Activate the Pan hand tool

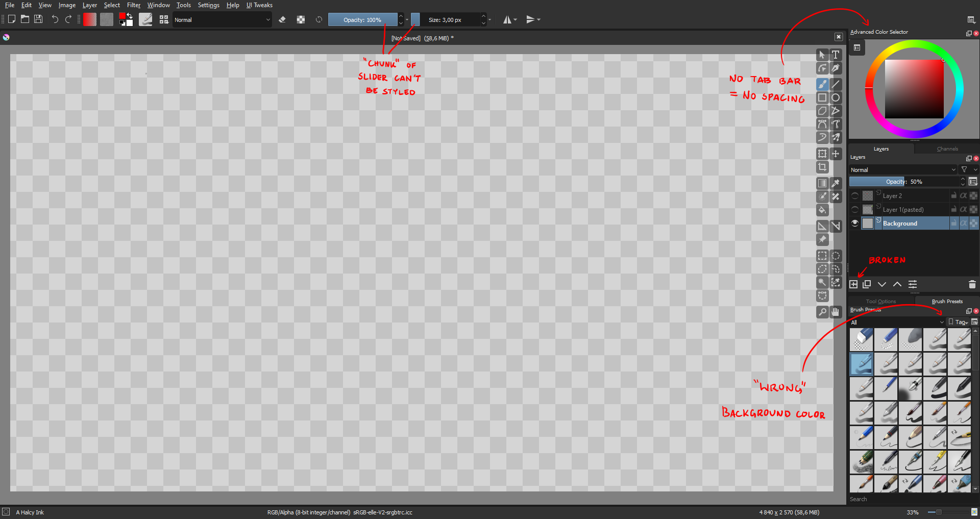[x=836, y=312]
